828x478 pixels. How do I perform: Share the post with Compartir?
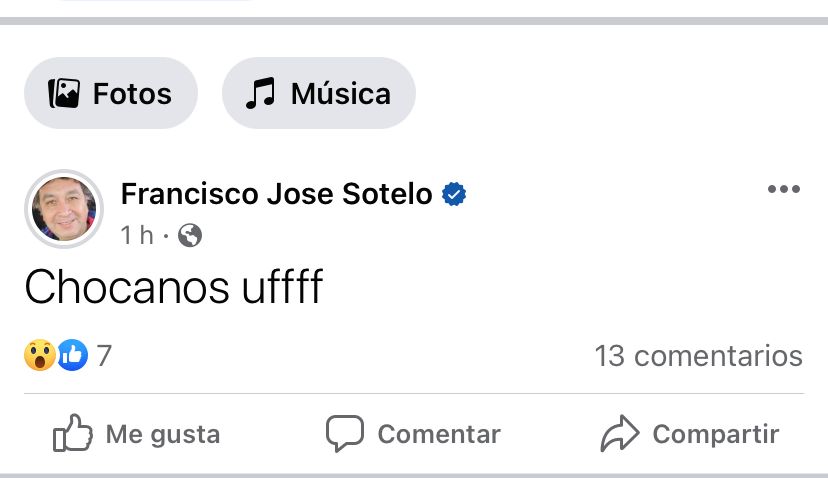pyautogui.click(x=690, y=434)
